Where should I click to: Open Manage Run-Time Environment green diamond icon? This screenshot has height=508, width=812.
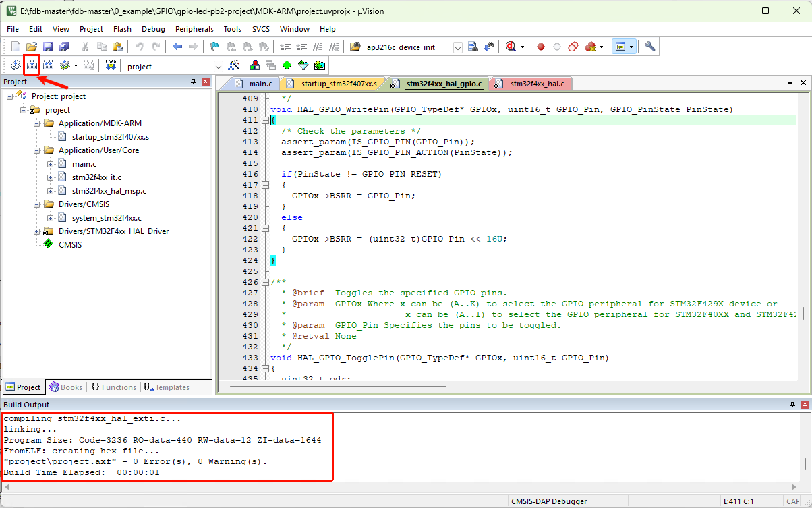coord(287,65)
